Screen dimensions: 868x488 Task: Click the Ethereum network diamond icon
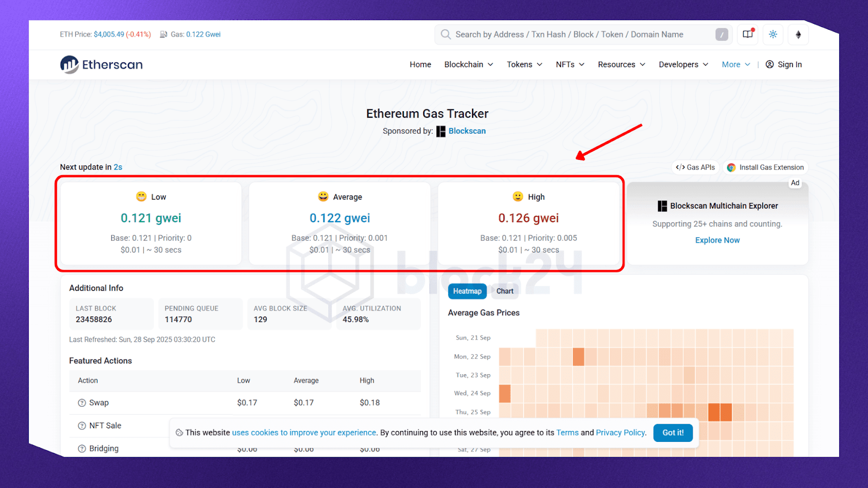coord(798,34)
